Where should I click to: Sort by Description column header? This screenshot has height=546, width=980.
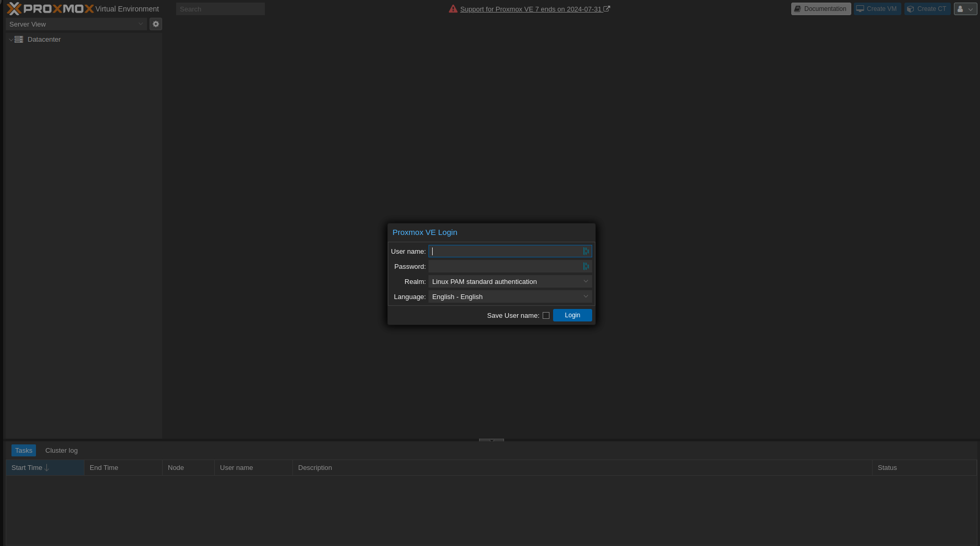click(582, 468)
